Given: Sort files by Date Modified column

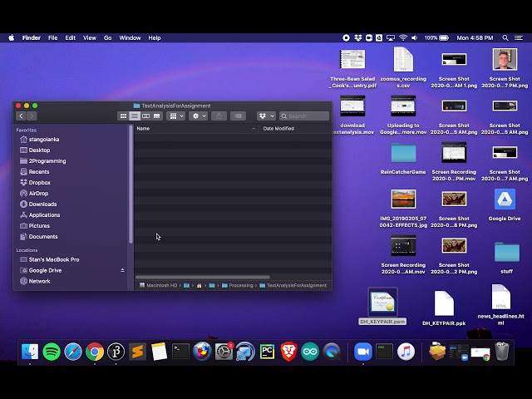Looking at the screenshot, I should point(295,129).
